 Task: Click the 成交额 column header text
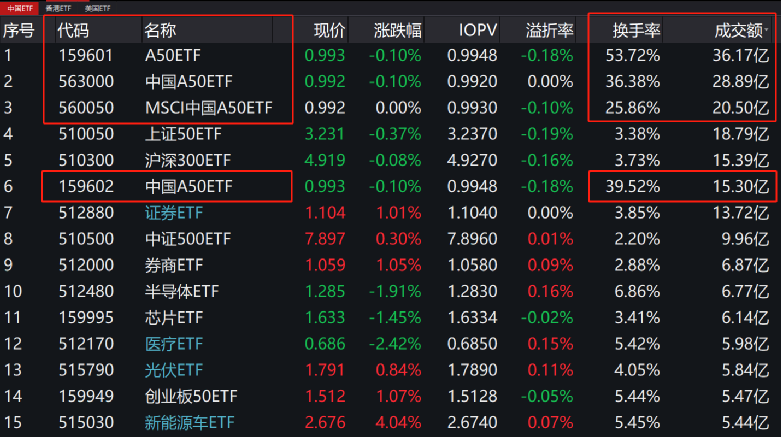coord(738,30)
